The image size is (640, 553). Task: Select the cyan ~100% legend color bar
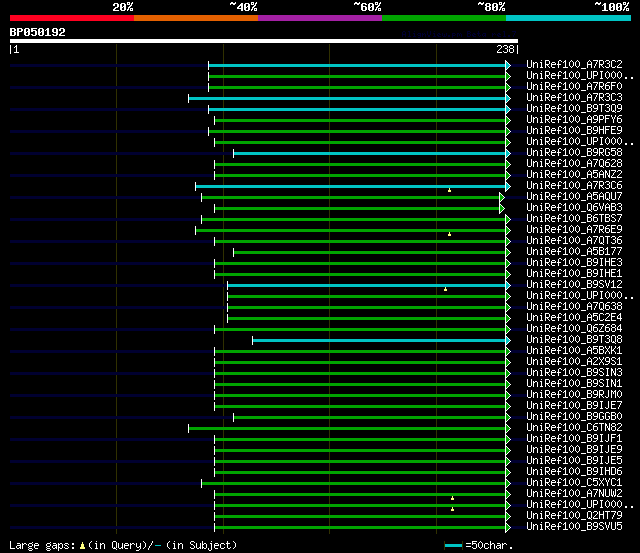(568, 18)
